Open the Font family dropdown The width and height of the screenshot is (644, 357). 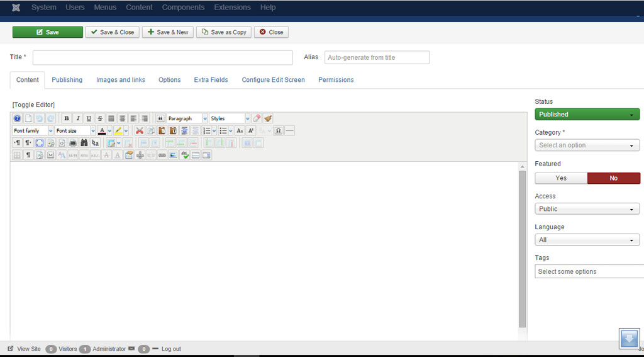(33, 131)
